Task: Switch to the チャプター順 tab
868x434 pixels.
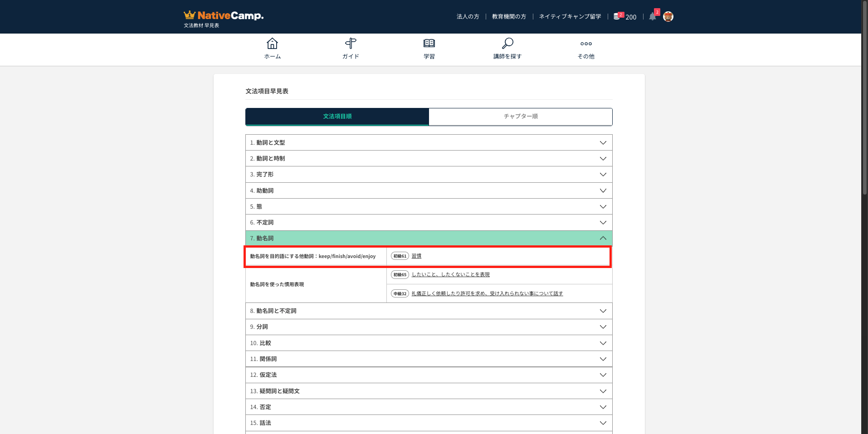Action: pyautogui.click(x=520, y=117)
